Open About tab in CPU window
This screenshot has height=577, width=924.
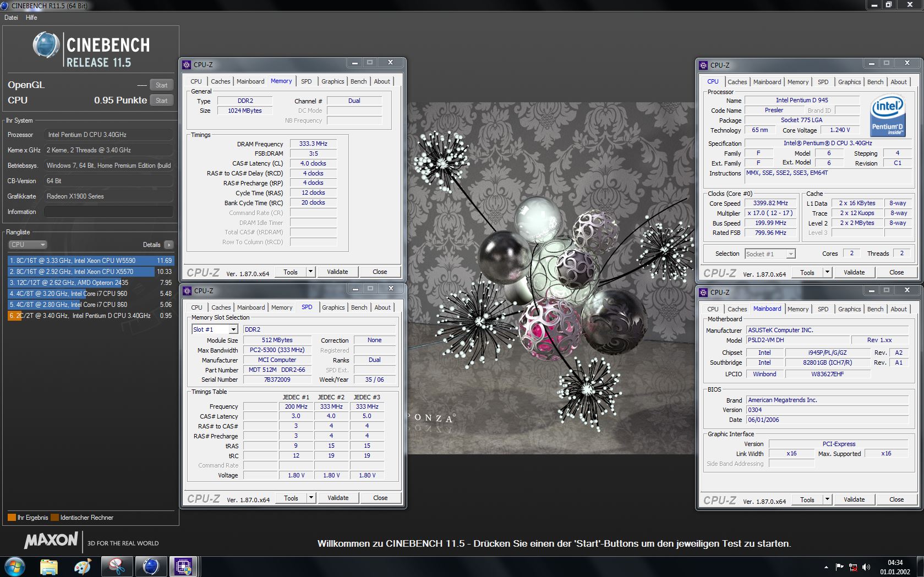[898, 82]
